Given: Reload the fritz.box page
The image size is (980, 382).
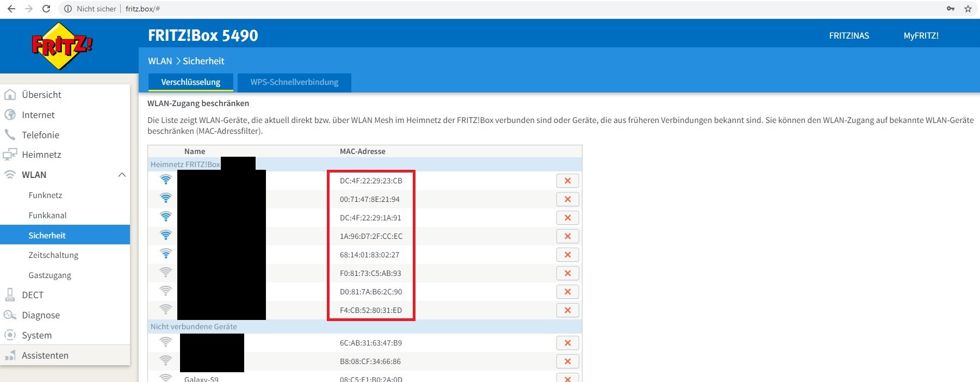Looking at the screenshot, I should (46, 9).
